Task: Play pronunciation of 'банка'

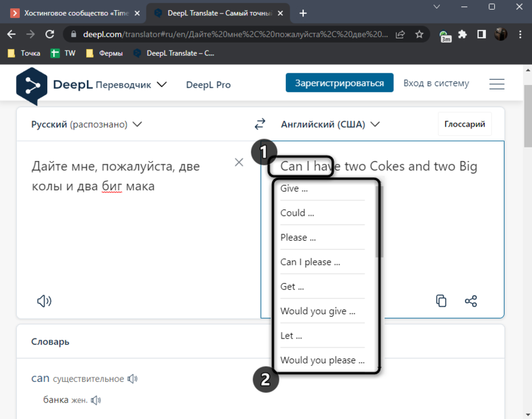Action: tap(96, 400)
